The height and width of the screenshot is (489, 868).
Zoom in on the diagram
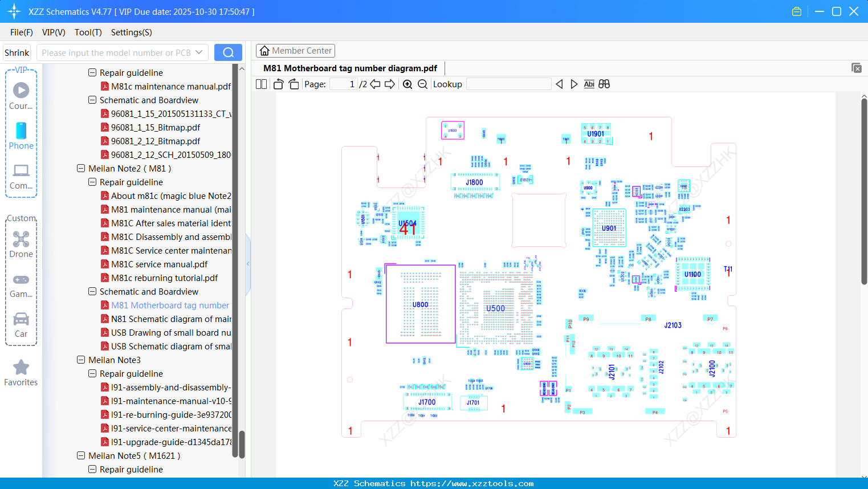click(407, 84)
